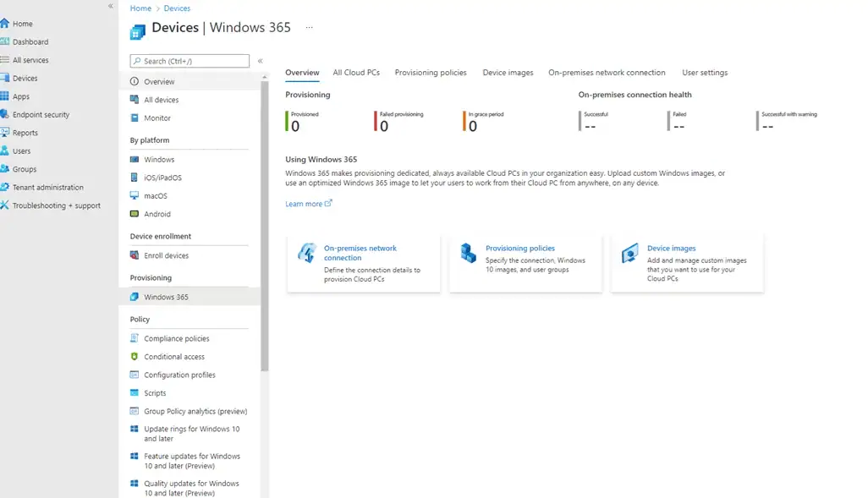Click the On-premises network connection card icon

coord(307,253)
